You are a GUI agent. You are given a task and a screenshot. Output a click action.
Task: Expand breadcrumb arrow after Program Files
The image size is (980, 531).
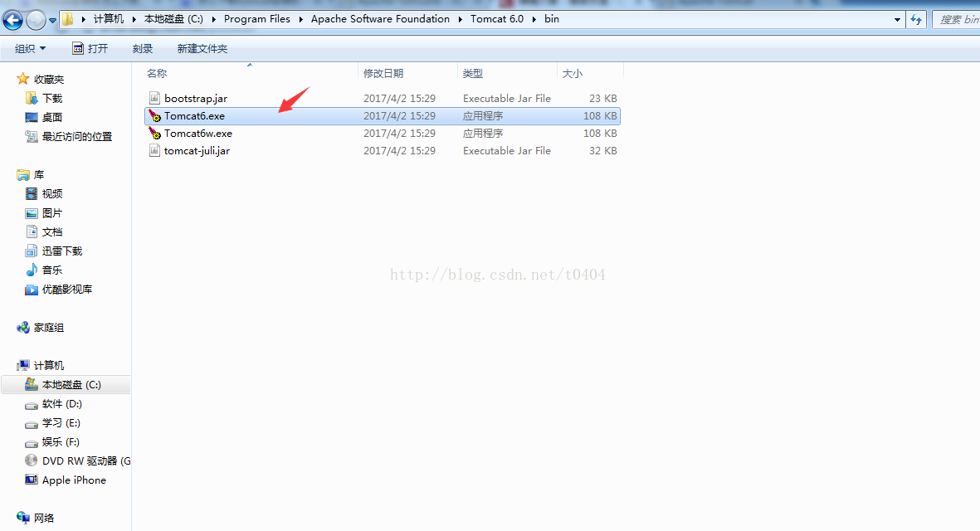[300, 19]
